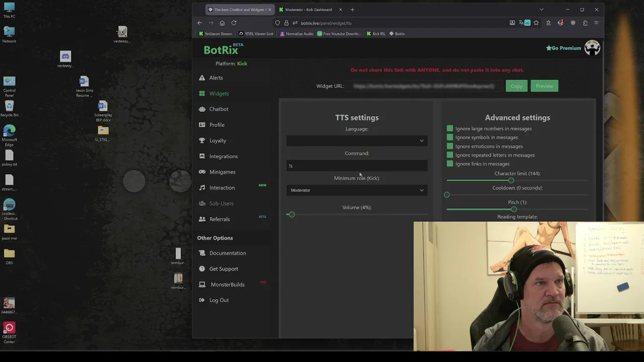Open the Language dropdown
644x362 pixels.
pos(357,141)
